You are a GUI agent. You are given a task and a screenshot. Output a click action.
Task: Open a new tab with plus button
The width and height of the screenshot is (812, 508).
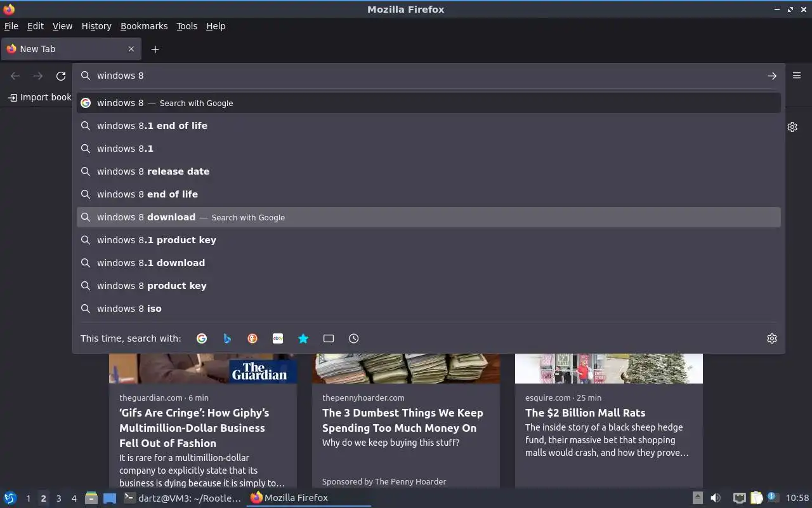click(x=155, y=49)
